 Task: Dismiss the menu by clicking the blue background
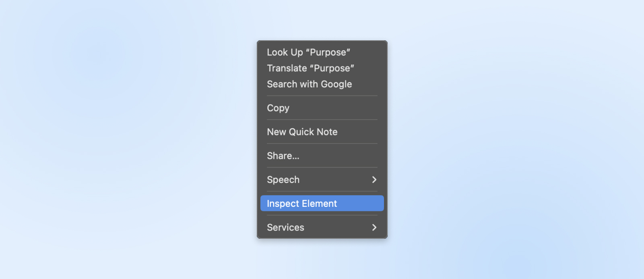click(121, 141)
